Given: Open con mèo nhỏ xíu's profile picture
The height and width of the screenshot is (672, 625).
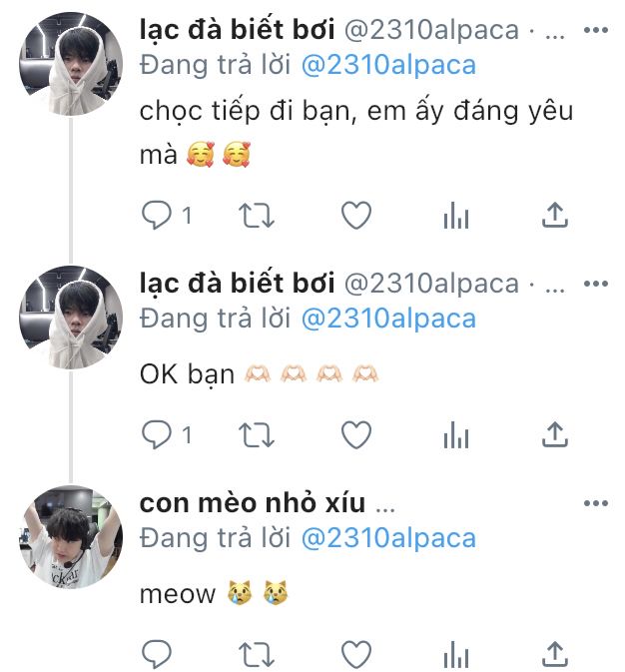Looking at the screenshot, I should click(x=71, y=537).
